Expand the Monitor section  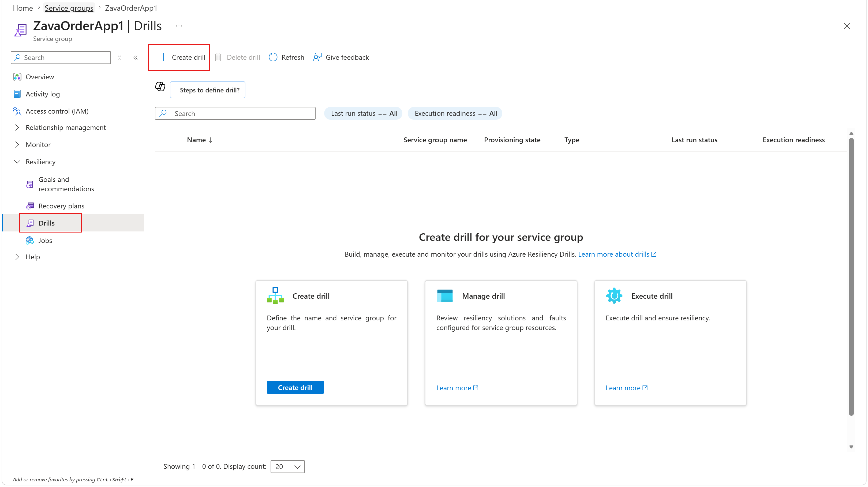click(17, 145)
